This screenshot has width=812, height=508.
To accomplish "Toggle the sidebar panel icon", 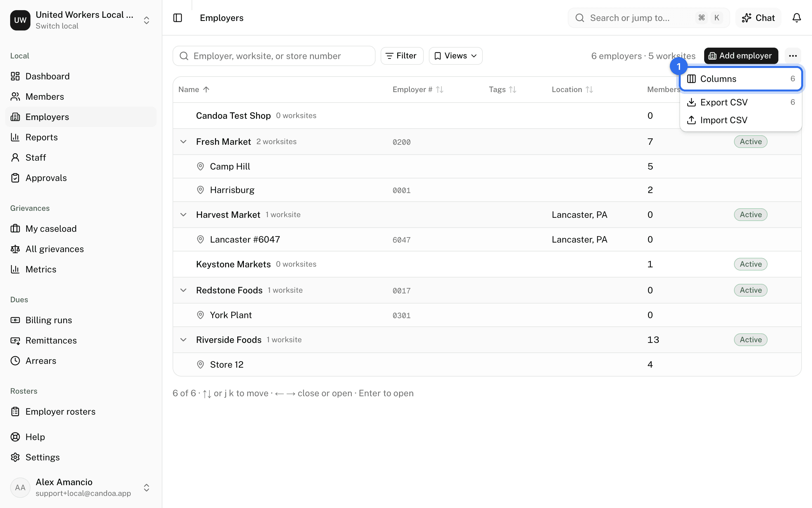I will click(178, 18).
